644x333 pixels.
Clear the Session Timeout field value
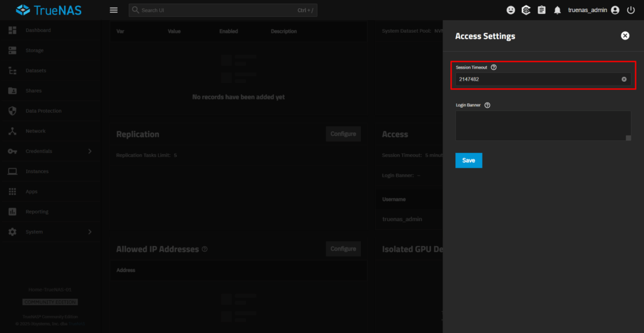click(x=624, y=79)
